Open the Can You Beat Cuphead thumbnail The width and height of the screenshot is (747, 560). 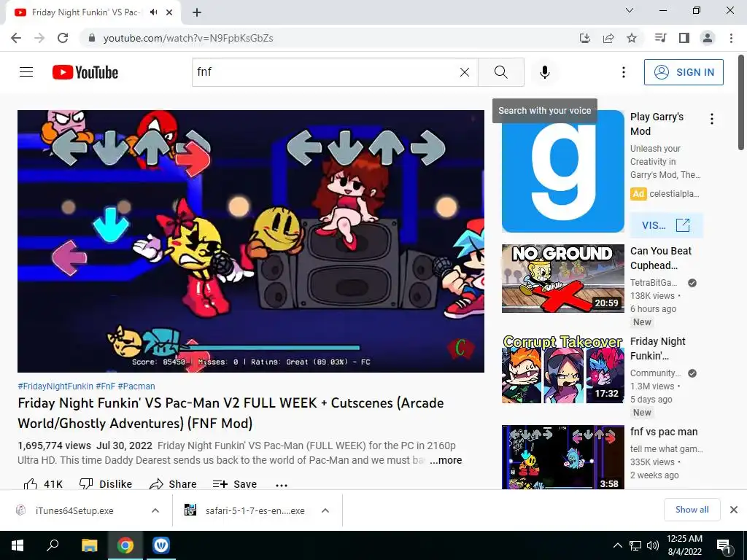pyautogui.click(x=562, y=279)
